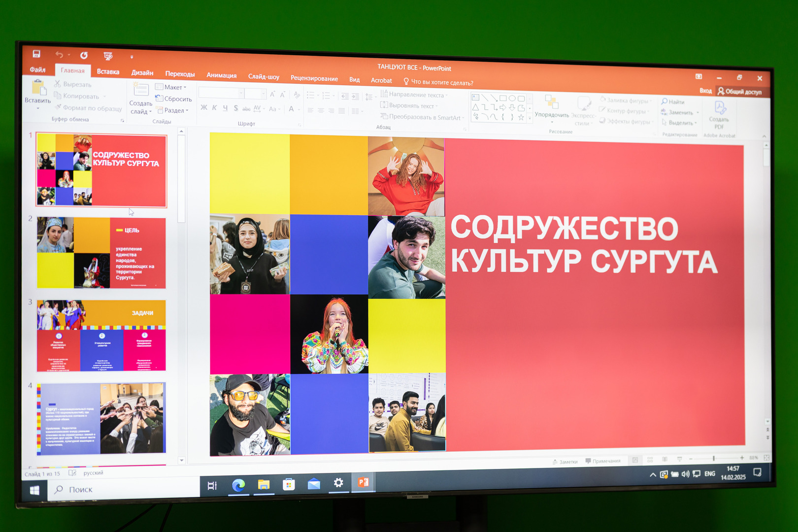
Task: Open the font name combo box
Action: [x=221, y=93]
